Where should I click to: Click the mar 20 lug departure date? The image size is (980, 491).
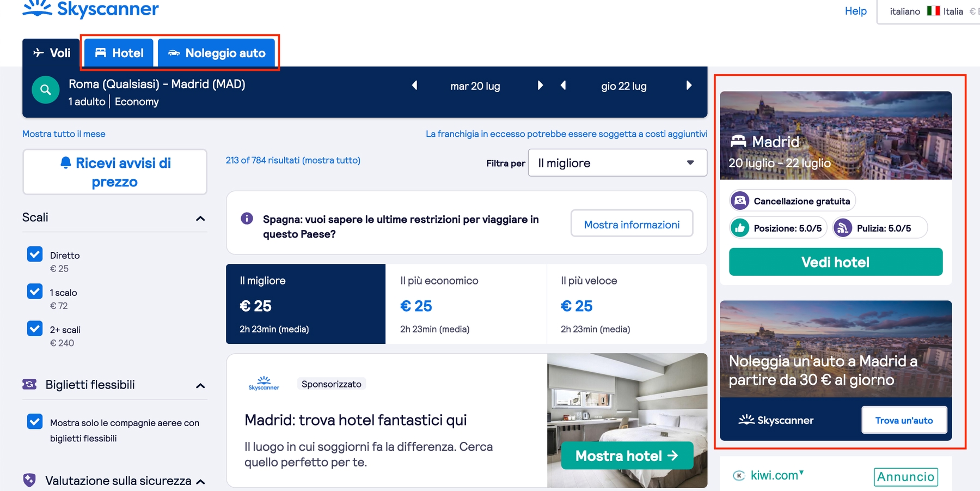point(475,86)
